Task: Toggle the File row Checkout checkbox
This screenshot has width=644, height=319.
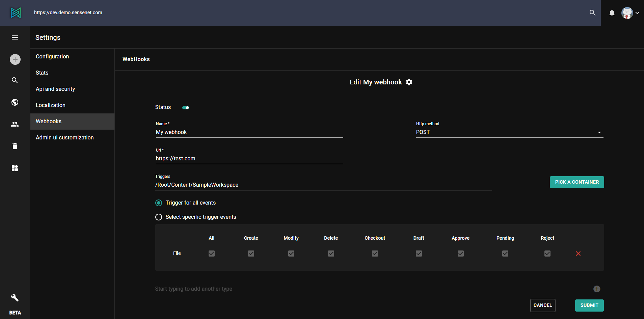Action: [x=375, y=254]
